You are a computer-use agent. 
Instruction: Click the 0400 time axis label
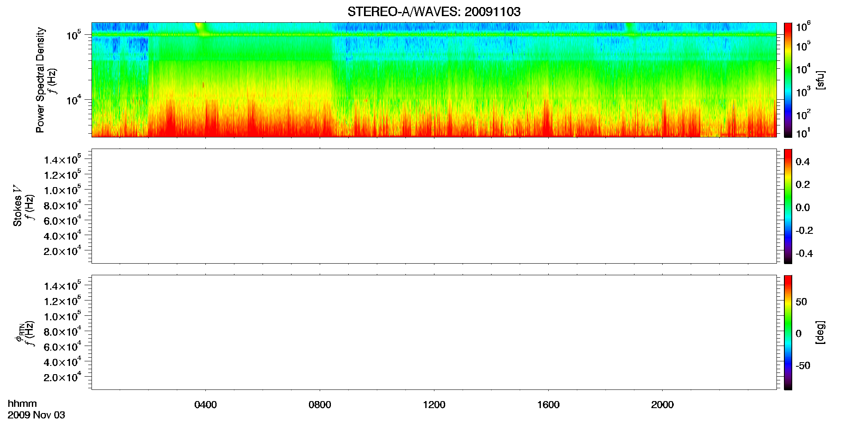click(x=205, y=405)
